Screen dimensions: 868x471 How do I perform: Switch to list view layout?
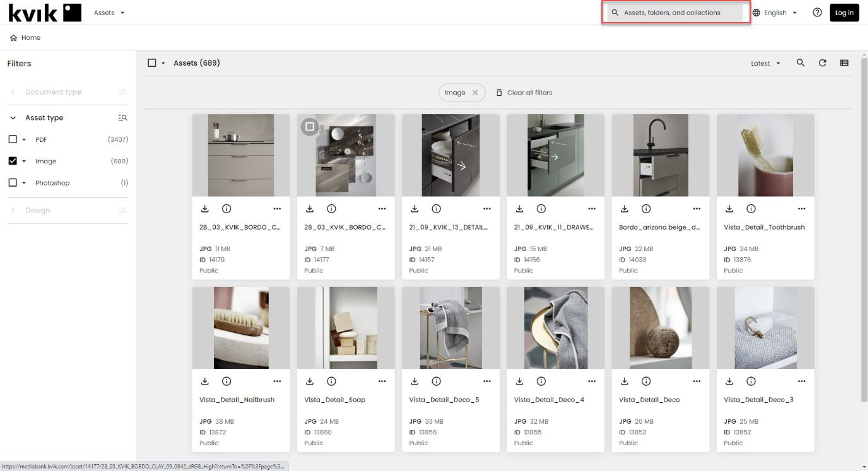click(844, 63)
